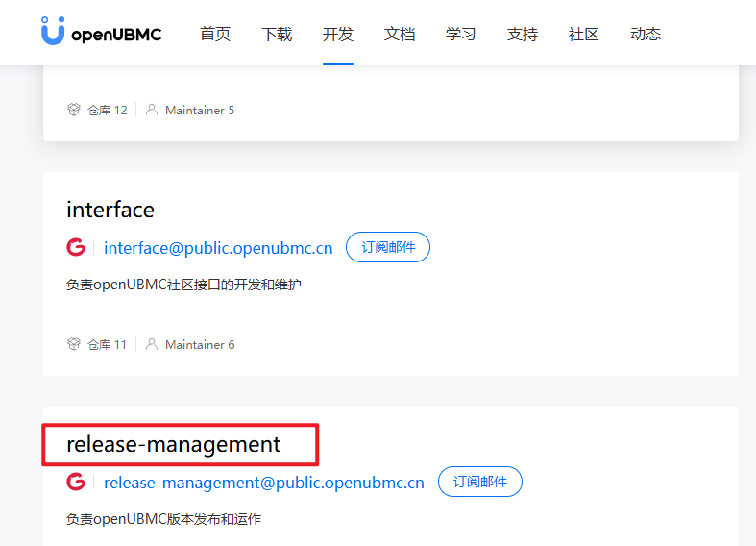The image size is (756, 546).
Task: Open the 下载 navigation menu
Action: tap(277, 35)
